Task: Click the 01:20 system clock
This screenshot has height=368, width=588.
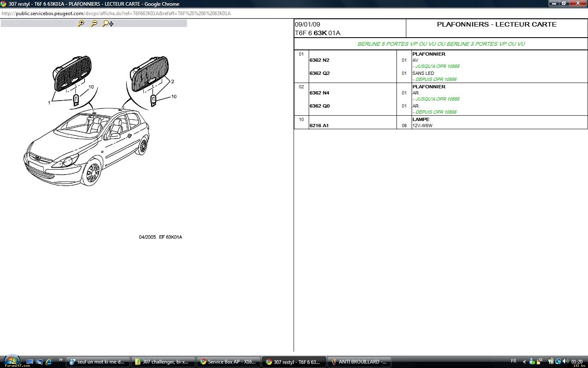Action: (x=577, y=361)
